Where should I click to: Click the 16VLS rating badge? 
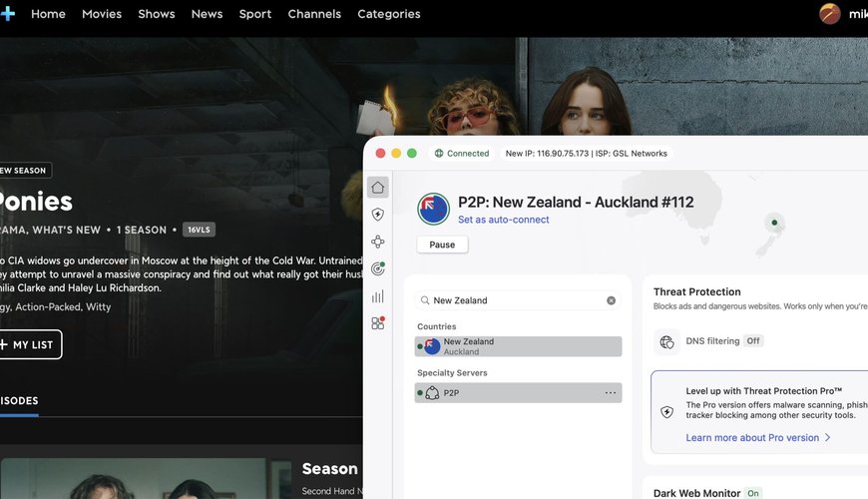coord(199,230)
